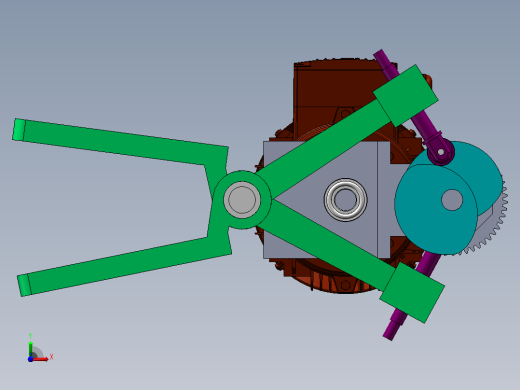
Task: Click the red X axis of the triad
Action: 41,359
